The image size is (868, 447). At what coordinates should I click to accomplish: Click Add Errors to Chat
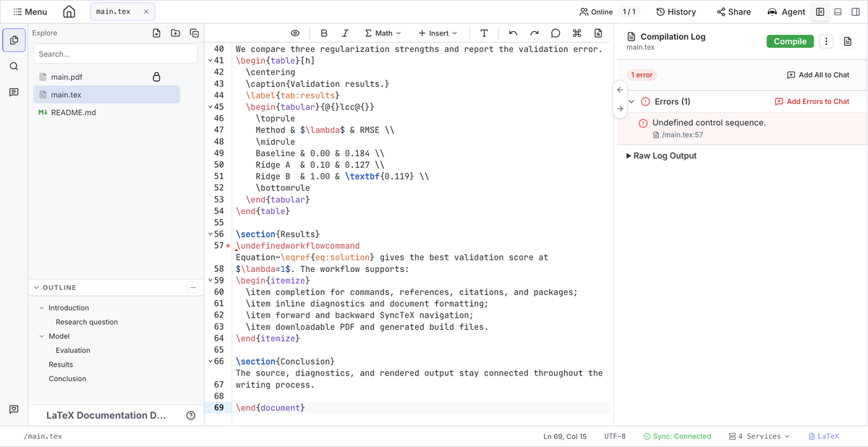812,102
